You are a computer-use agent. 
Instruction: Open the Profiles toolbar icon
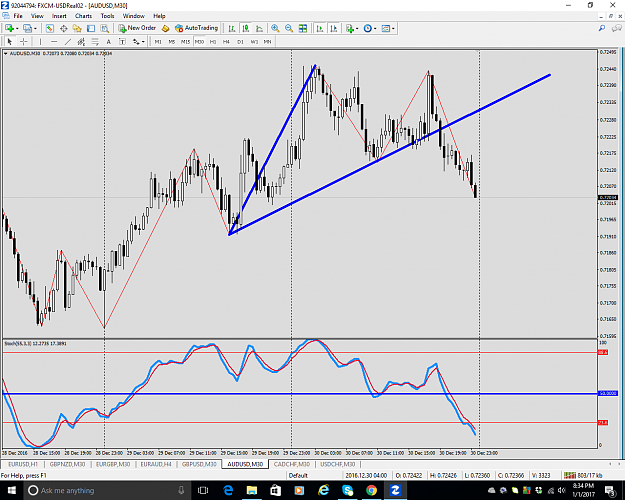point(27,28)
